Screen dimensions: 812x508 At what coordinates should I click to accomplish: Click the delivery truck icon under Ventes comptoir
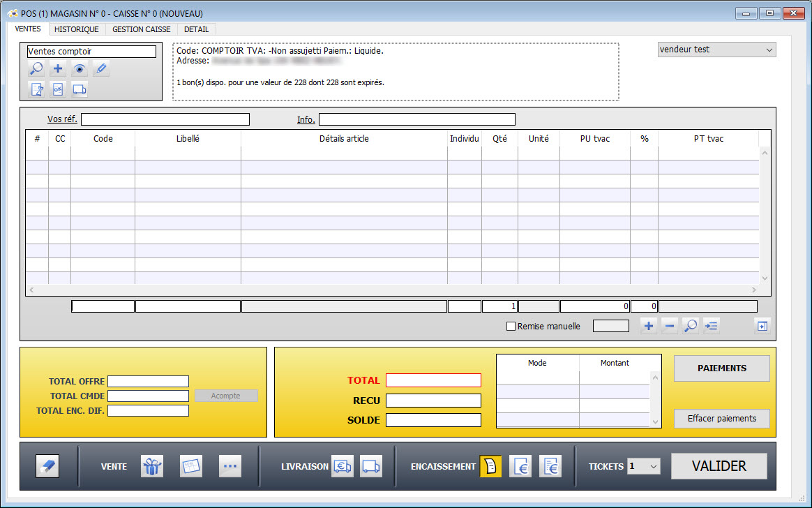click(80, 89)
